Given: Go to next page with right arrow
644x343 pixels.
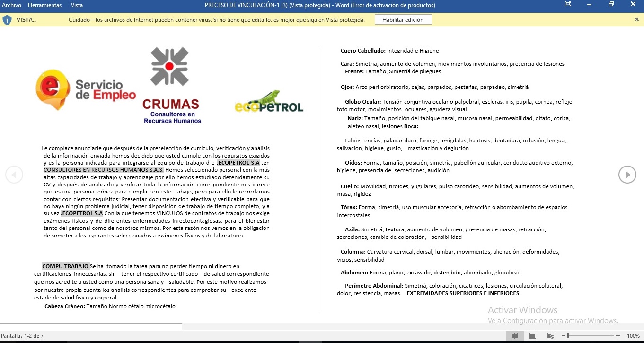Looking at the screenshot, I should tap(627, 175).
